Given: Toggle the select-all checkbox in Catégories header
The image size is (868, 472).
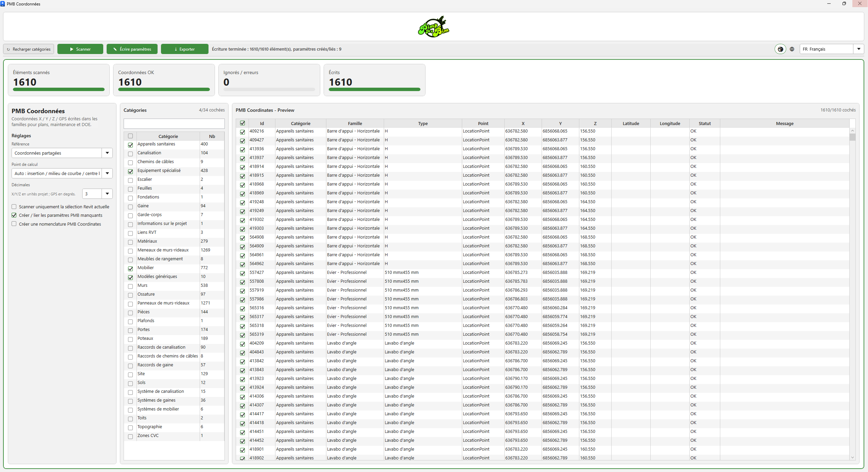Looking at the screenshot, I should tap(130, 136).
